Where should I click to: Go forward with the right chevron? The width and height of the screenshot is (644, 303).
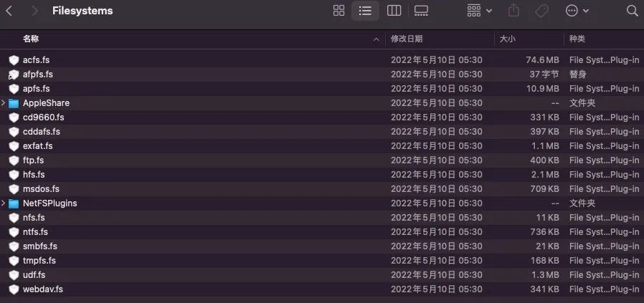click(35, 11)
